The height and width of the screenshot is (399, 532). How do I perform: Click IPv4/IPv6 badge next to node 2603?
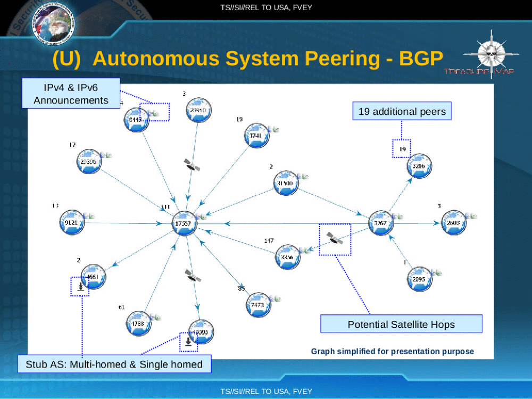tap(471, 215)
